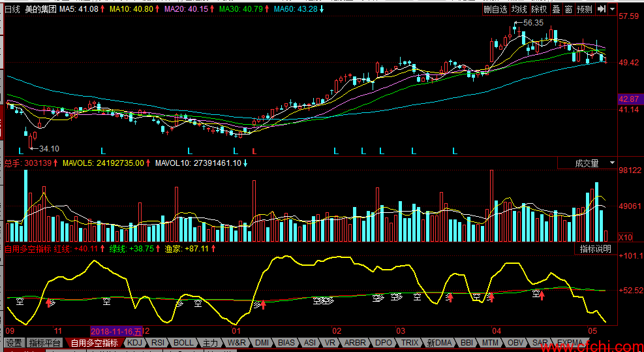This screenshot has width=644, height=352.
Task: Switch to the BOLL indicator tab
Action: pyautogui.click(x=183, y=343)
